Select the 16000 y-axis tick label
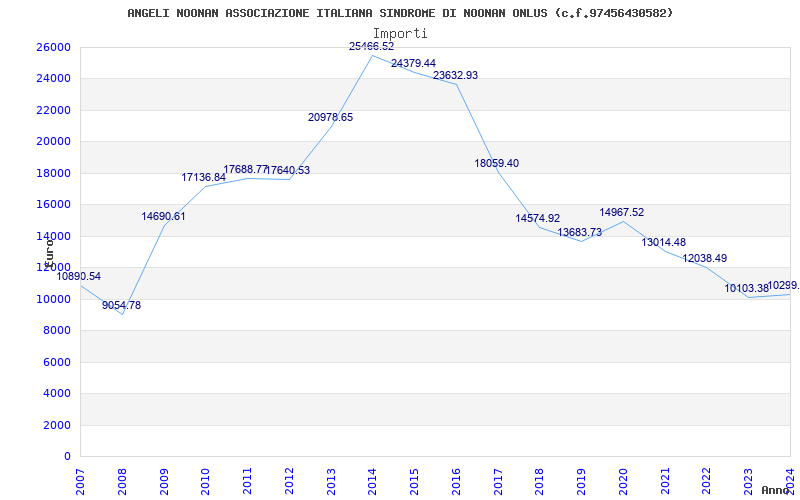Image resolution: width=800 pixels, height=500 pixels. tap(53, 205)
